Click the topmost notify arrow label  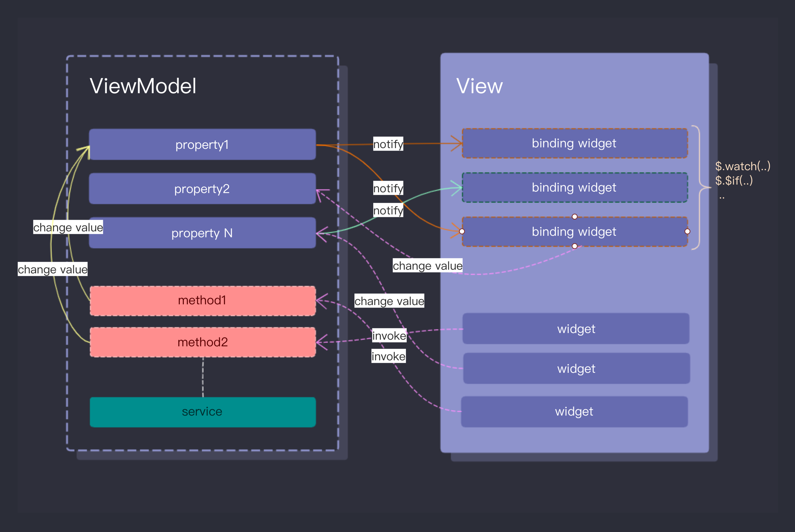pyautogui.click(x=388, y=144)
